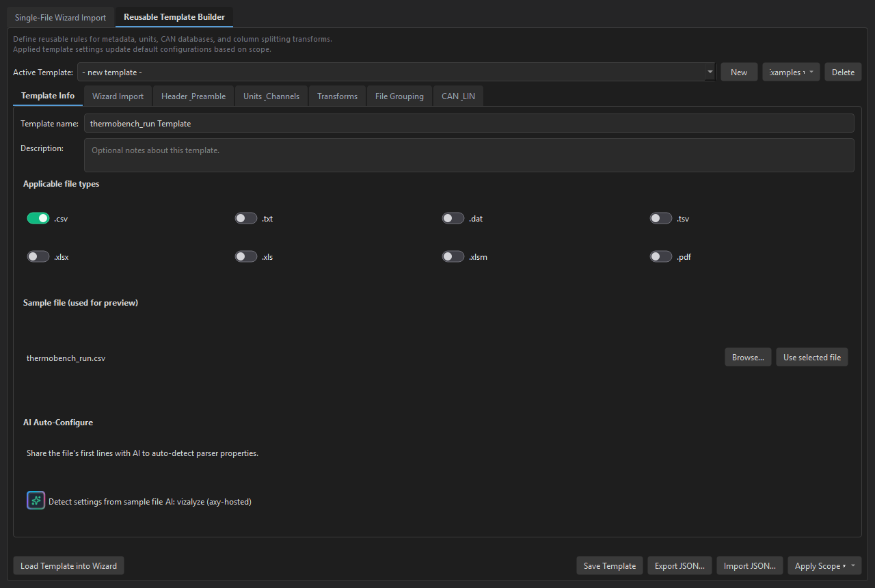This screenshot has height=588, width=875.
Task: Click the Use selected file button
Action: pos(812,357)
